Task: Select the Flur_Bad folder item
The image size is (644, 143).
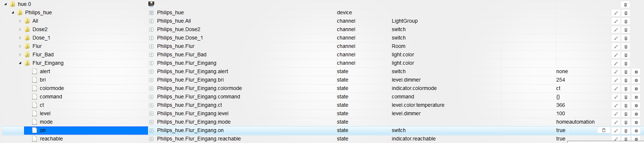Action: 43,54
